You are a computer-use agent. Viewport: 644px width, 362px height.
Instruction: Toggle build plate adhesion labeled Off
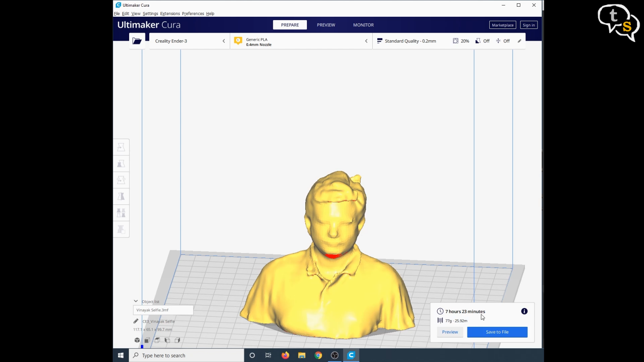(x=502, y=41)
